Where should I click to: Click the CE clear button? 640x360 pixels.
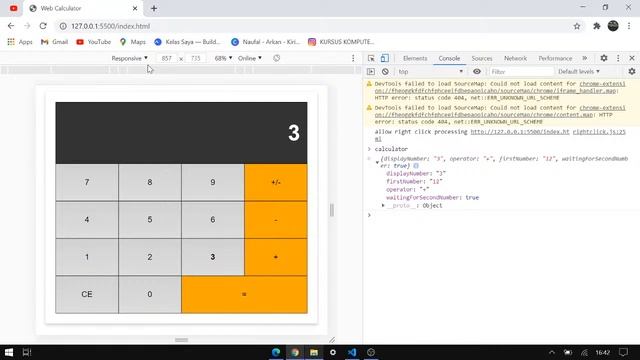click(x=87, y=294)
